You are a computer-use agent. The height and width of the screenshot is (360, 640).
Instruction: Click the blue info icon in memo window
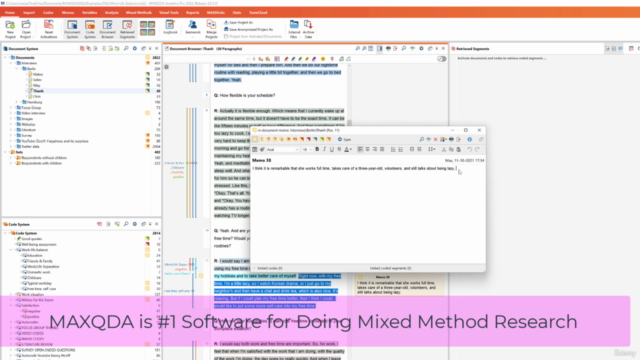point(469,139)
